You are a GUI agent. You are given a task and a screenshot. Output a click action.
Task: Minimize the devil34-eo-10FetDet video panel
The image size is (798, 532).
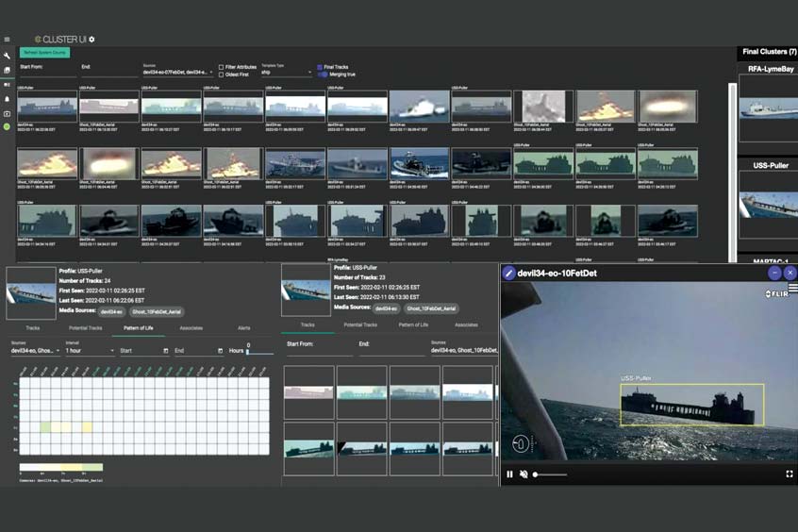774,274
